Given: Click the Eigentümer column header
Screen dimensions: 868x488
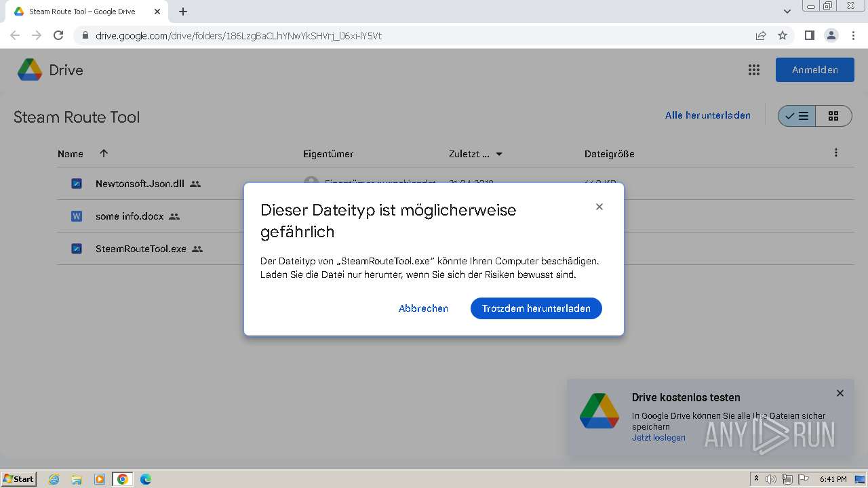Looking at the screenshot, I should point(328,154).
